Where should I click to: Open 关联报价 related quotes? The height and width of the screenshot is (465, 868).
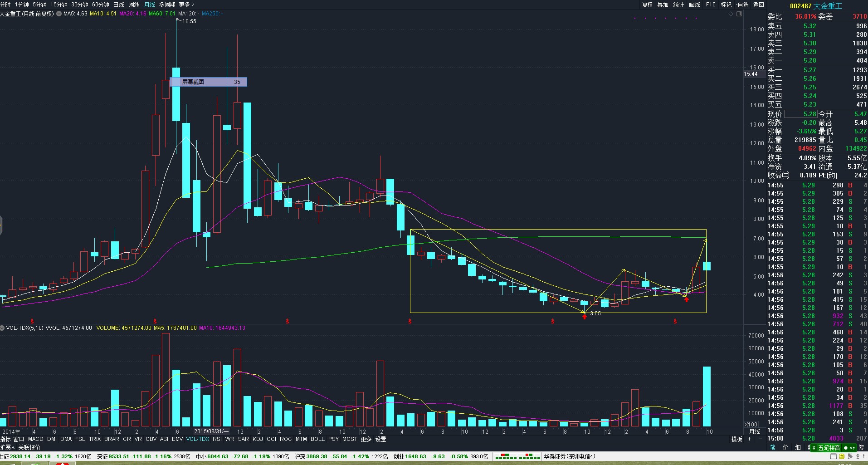pos(29,447)
